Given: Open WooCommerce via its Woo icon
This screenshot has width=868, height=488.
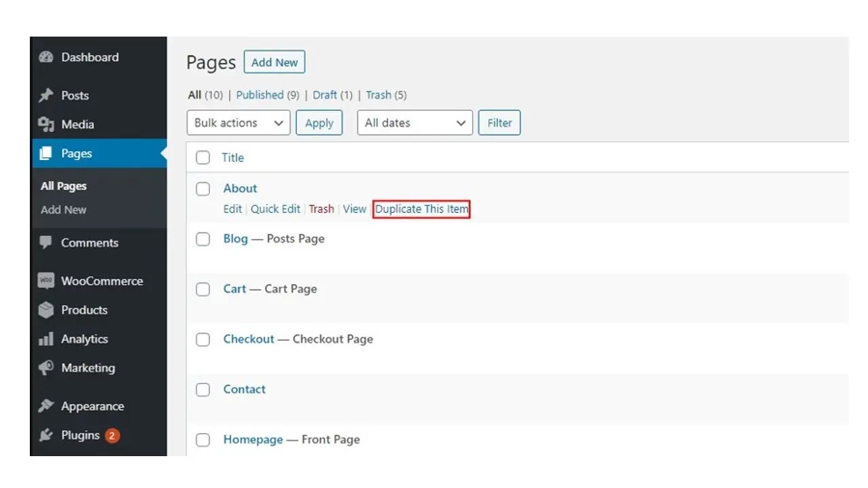Looking at the screenshot, I should pos(46,281).
